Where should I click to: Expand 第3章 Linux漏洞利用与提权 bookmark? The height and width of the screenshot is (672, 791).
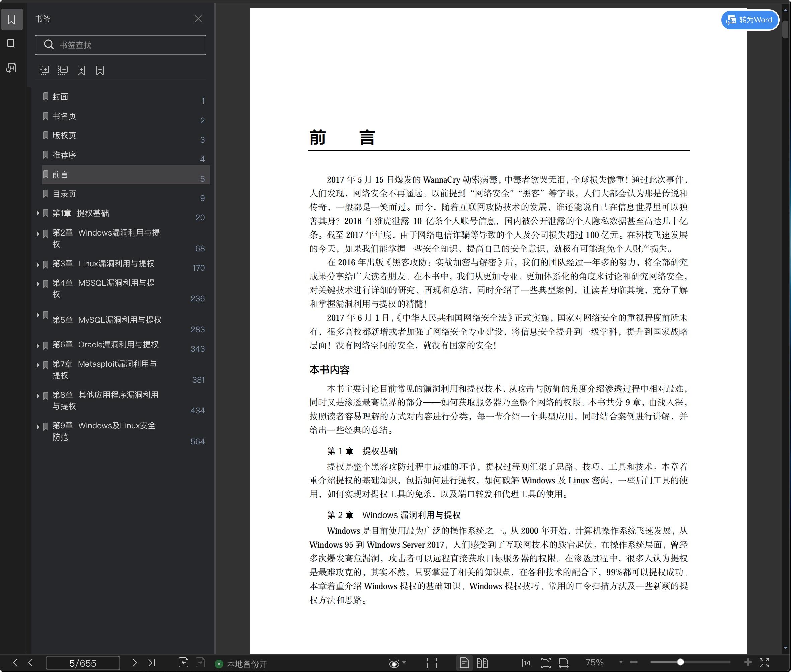38,264
